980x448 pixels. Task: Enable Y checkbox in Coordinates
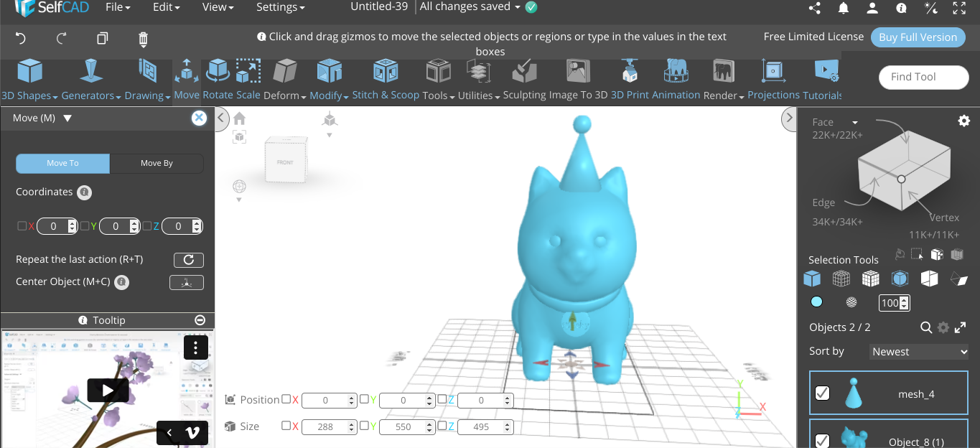click(x=85, y=226)
